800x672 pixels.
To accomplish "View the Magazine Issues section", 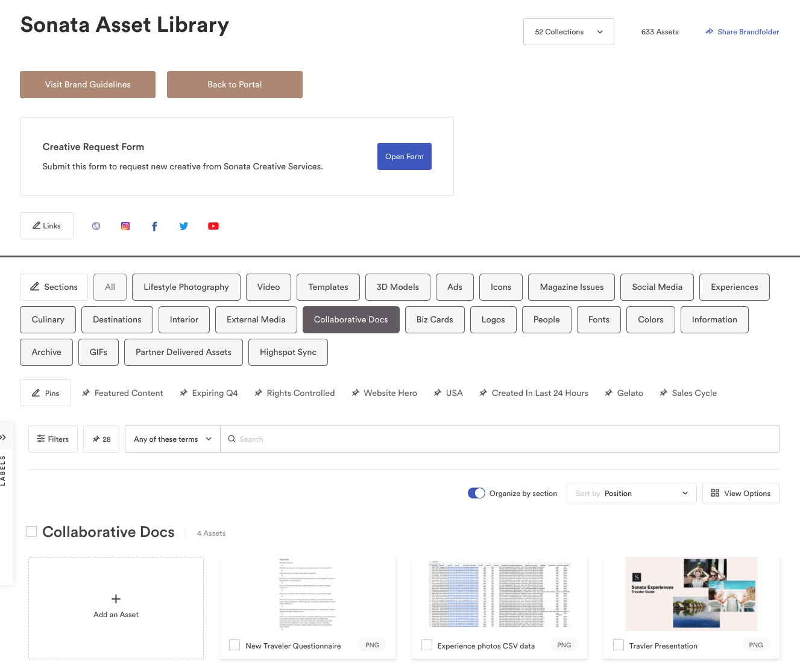I will pyautogui.click(x=572, y=287).
